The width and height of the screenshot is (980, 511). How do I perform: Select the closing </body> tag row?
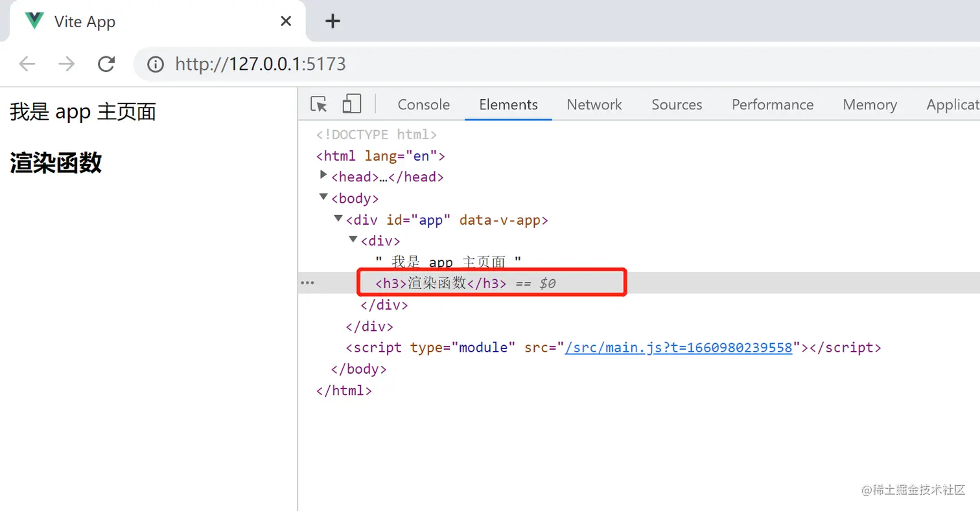(358, 369)
